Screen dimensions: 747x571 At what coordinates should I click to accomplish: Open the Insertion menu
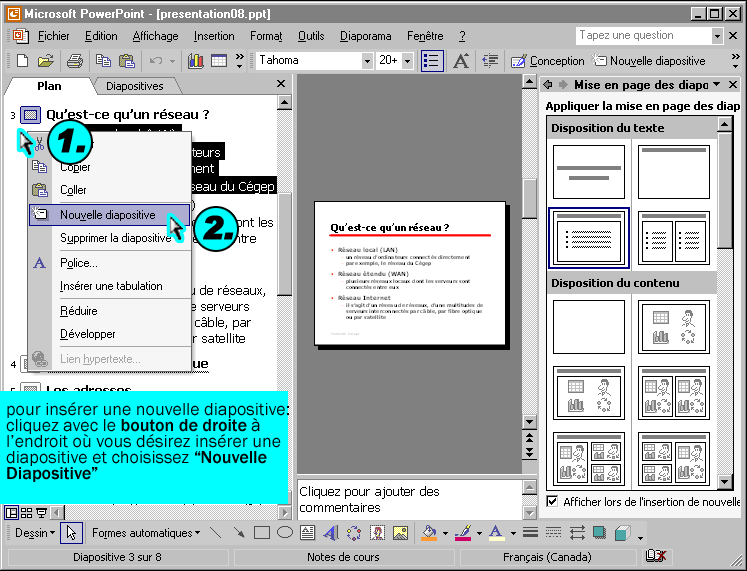[x=214, y=36]
